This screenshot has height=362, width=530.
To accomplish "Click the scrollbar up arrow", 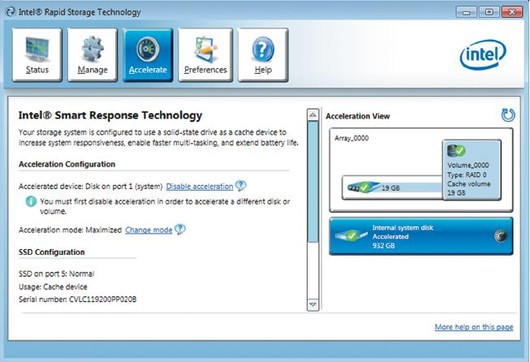I will click(x=313, y=115).
